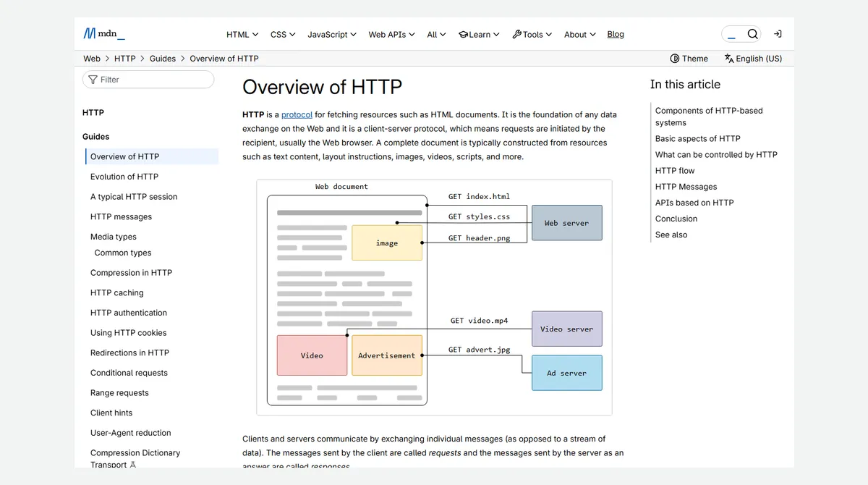Click the Video server box in diagram

567,329
